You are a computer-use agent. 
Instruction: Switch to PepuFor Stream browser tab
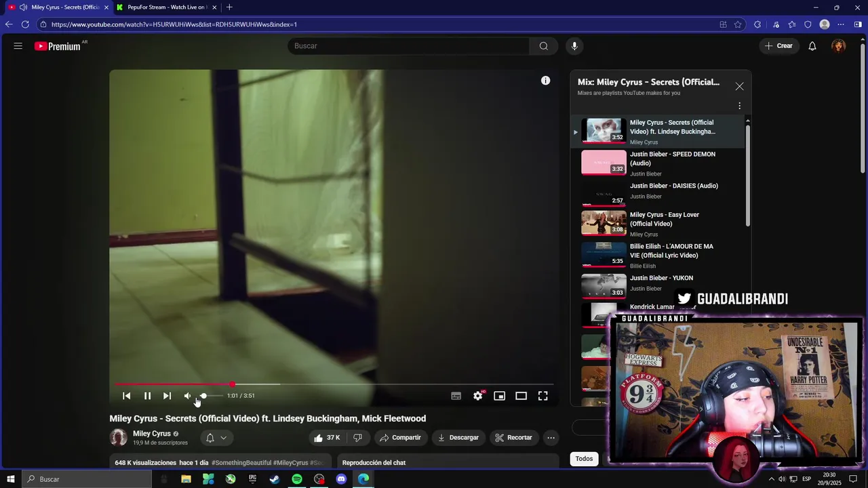click(x=166, y=7)
